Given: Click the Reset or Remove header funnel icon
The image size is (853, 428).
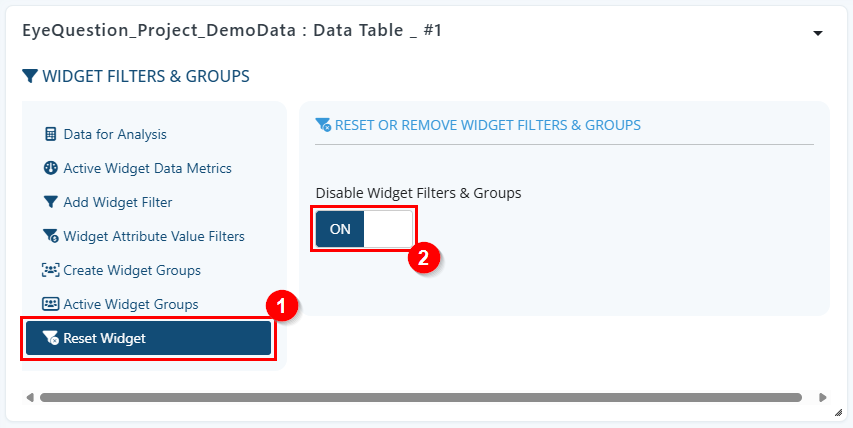Looking at the screenshot, I should (323, 126).
